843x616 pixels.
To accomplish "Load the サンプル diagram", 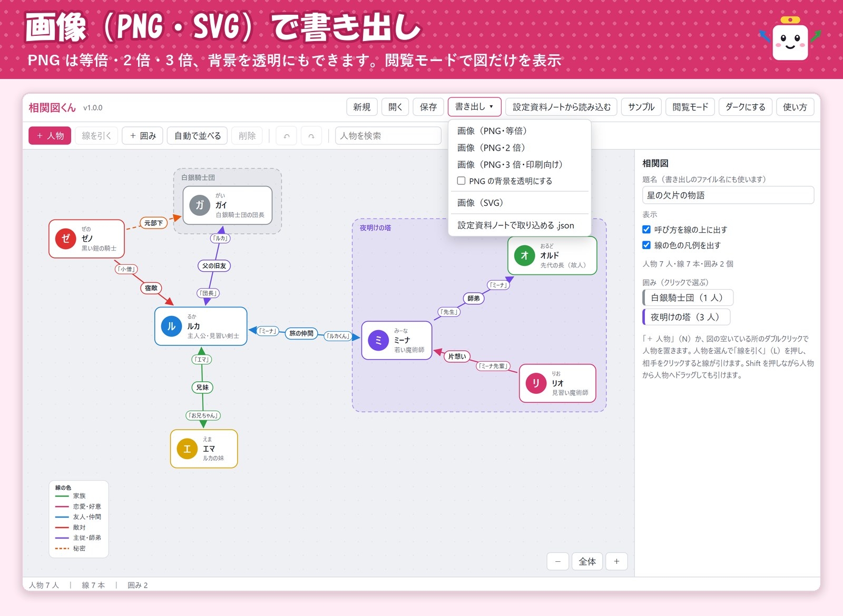I will click(x=641, y=107).
